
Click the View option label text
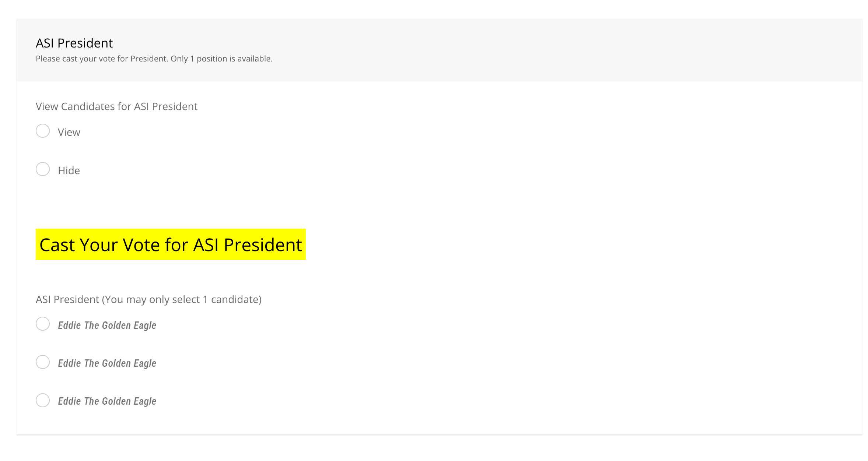(x=69, y=132)
